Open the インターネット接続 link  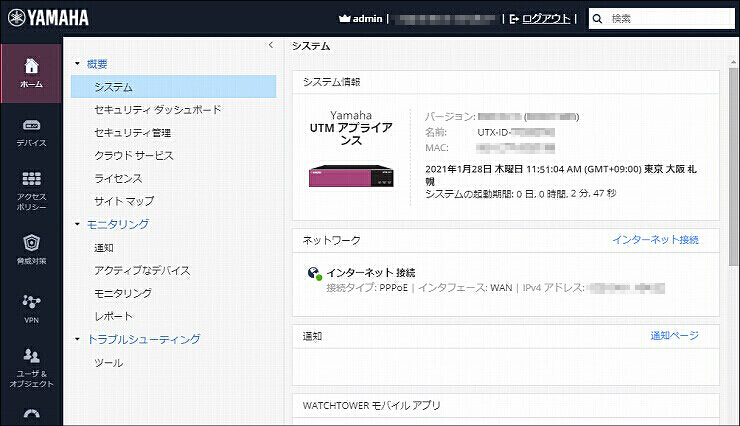pyautogui.click(x=656, y=240)
